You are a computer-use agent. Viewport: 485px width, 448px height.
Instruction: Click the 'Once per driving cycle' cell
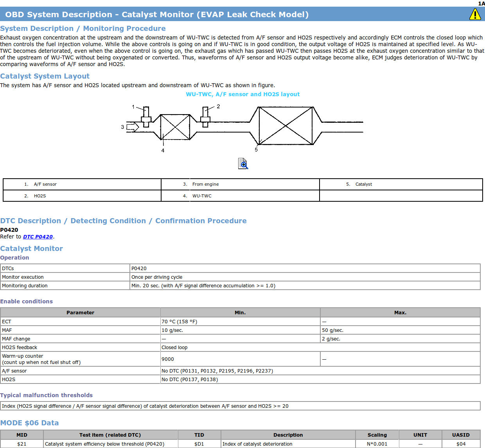click(157, 277)
